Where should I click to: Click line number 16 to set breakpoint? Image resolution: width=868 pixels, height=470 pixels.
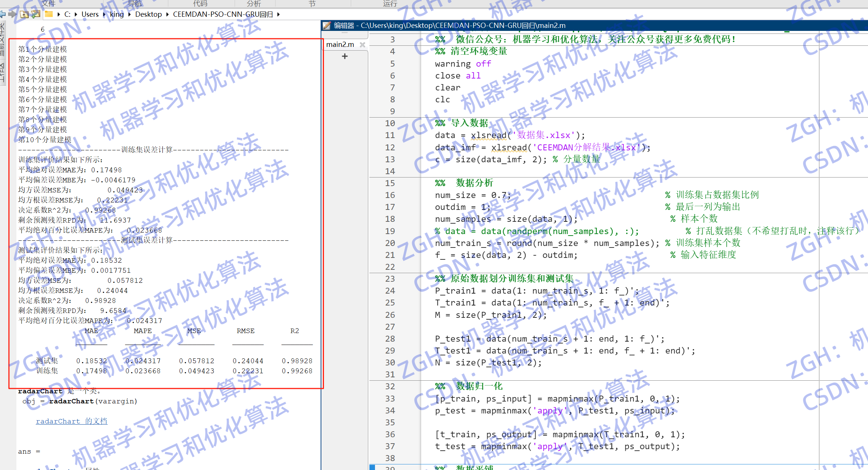click(390, 195)
